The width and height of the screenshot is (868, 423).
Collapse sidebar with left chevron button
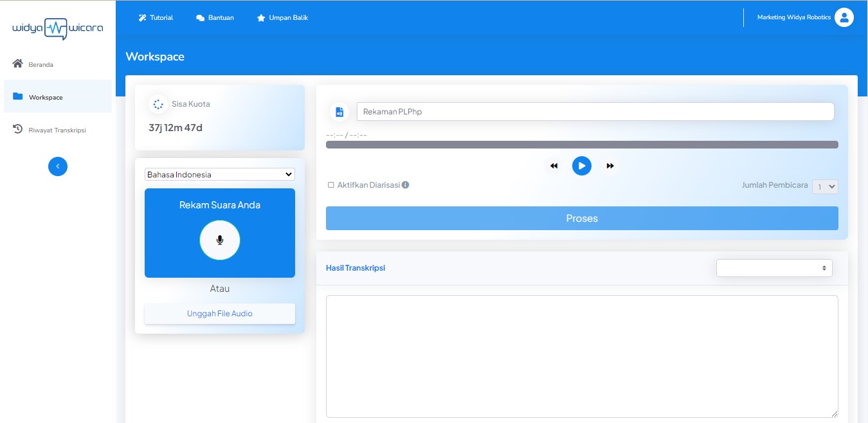(58, 166)
